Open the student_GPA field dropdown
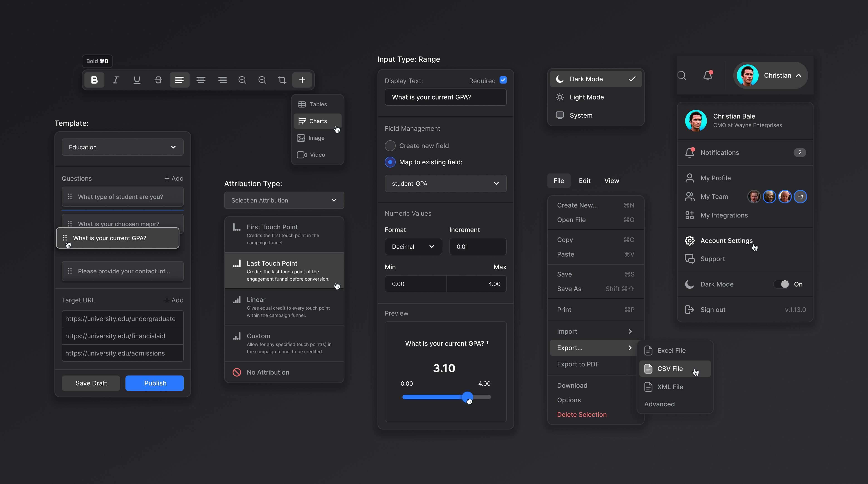This screenshot has width=868, height=484. pos(445,183)
